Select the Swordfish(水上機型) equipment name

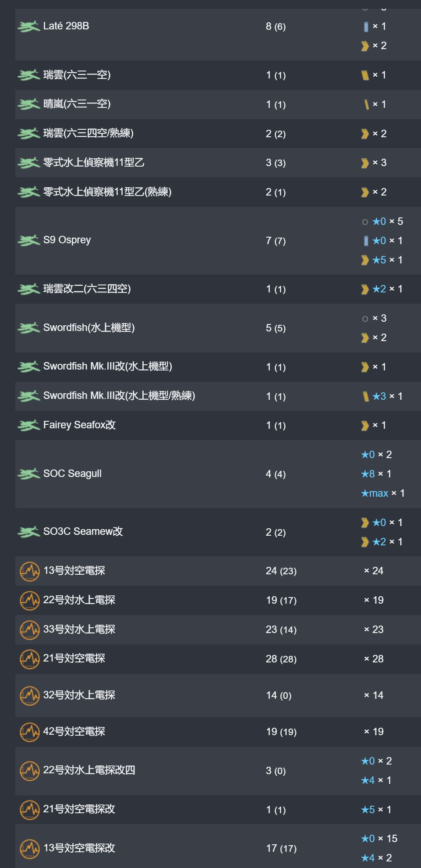pos(89,328)
